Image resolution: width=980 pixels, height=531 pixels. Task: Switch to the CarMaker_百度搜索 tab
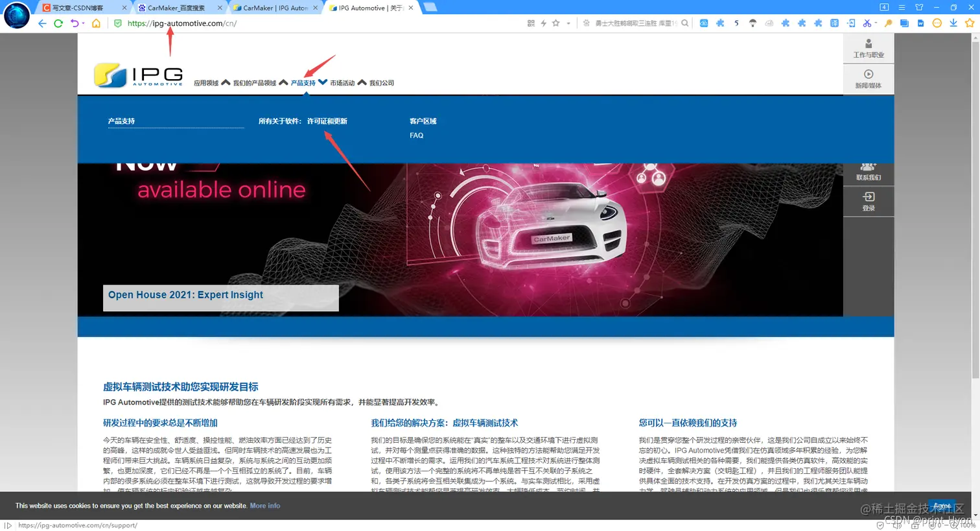pos(175,8)
